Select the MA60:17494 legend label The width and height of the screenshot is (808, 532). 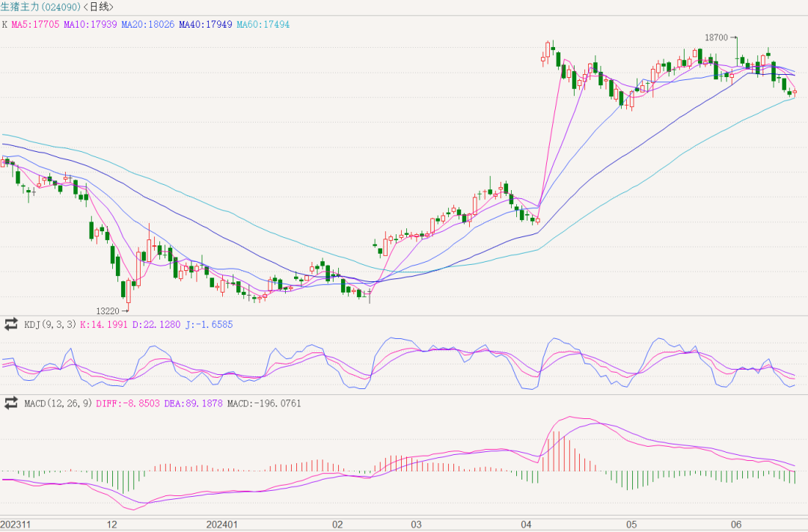click(263, 24)
